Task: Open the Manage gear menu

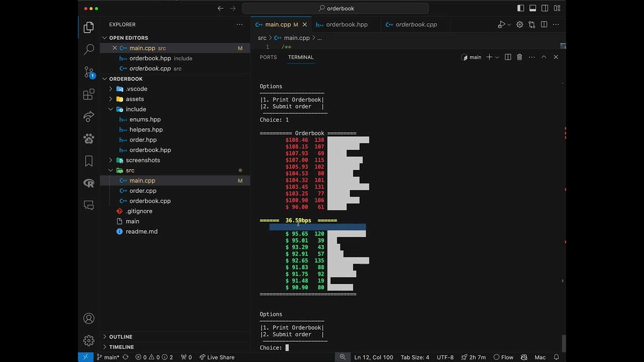Action: [x=89, y=340]
